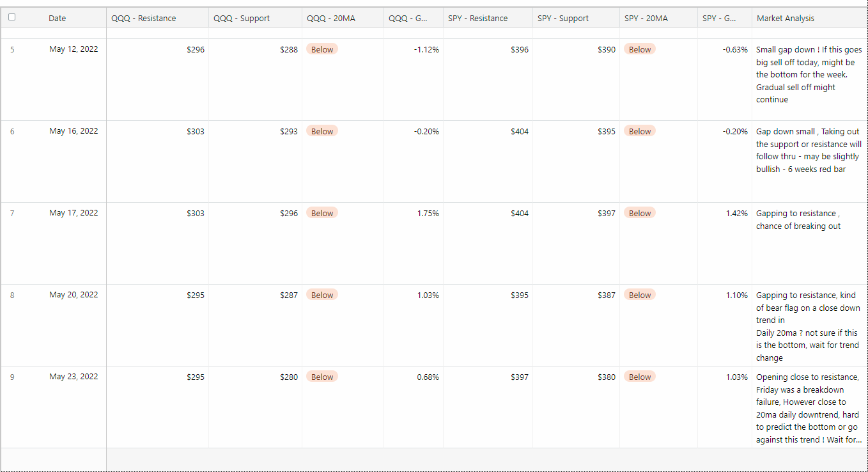The height and width of the screenshot is (472, 868).
Task: Select the 1.10% SPY gap value
Action: click(737, 295)
